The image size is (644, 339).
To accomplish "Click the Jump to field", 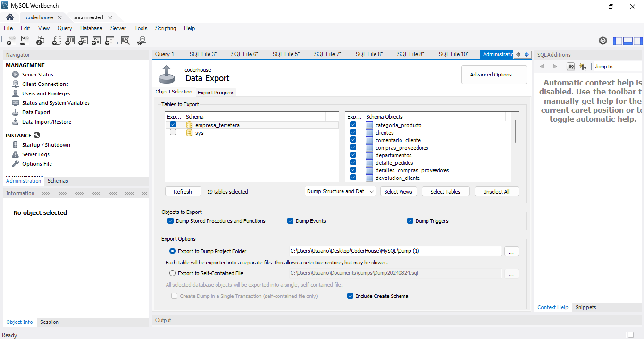I will (x=616, y=67).
